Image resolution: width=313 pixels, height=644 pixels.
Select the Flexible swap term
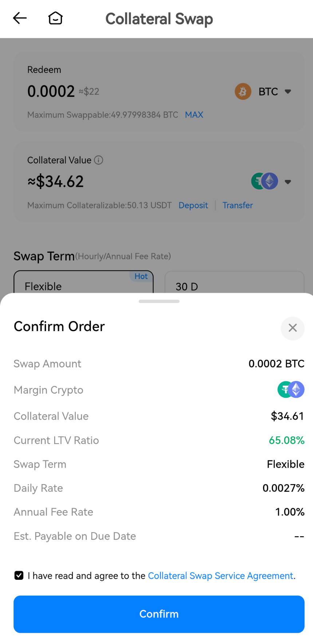click(83, 283)
